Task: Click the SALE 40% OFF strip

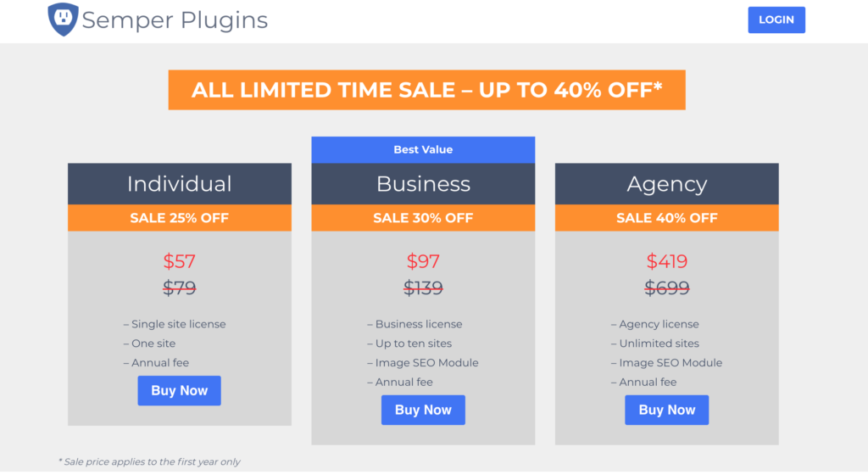Action: 666,218
